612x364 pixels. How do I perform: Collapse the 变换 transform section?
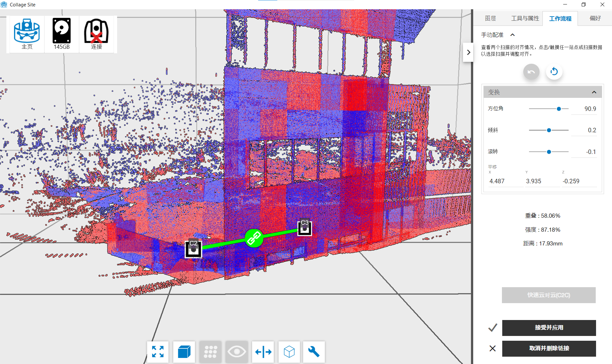(594, 92)
